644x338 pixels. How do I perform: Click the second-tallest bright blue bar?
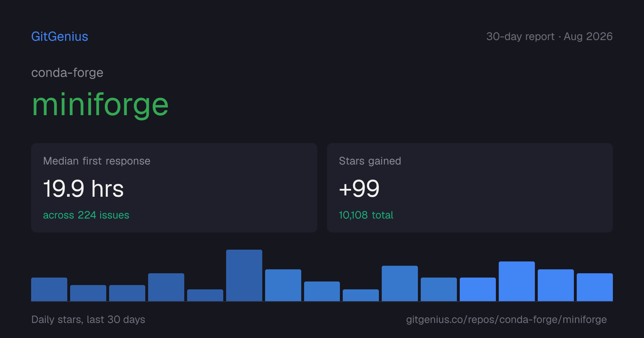point(556,285)
